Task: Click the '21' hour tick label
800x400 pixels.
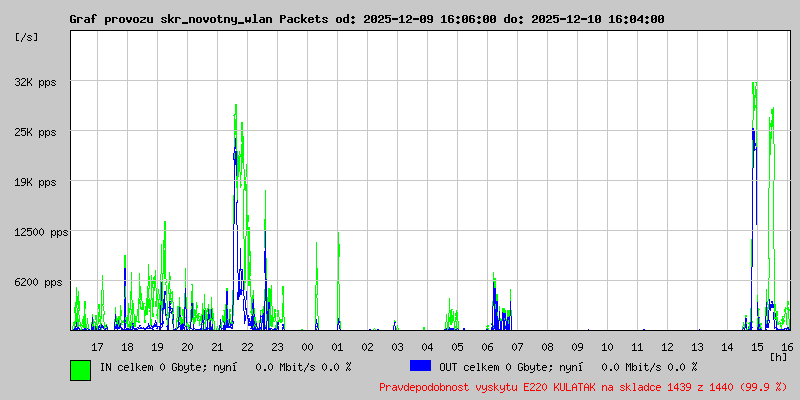Action: point(217,347)
